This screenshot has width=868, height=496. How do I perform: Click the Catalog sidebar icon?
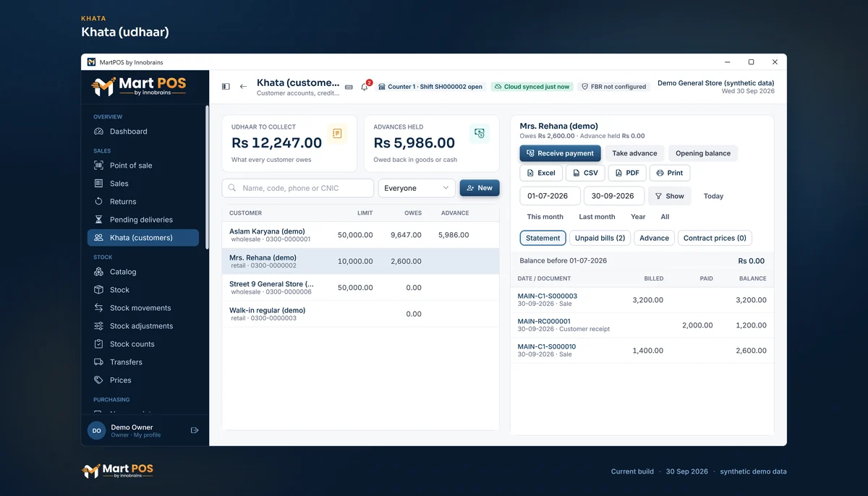[99, 272]
